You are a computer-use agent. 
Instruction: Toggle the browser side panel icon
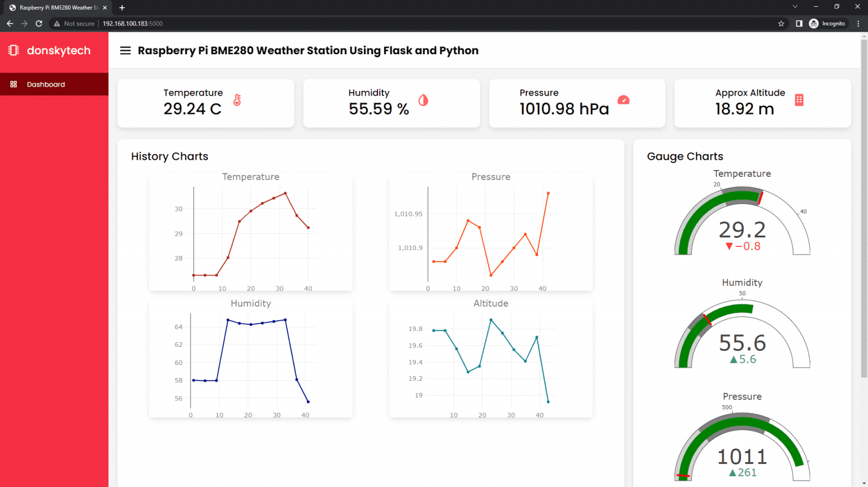tap(799, 24)
